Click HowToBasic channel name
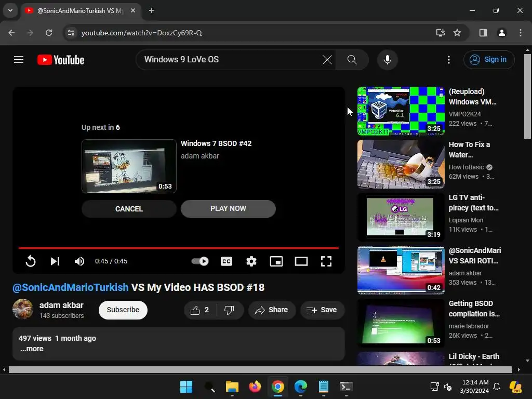 [x=466, y=167]
